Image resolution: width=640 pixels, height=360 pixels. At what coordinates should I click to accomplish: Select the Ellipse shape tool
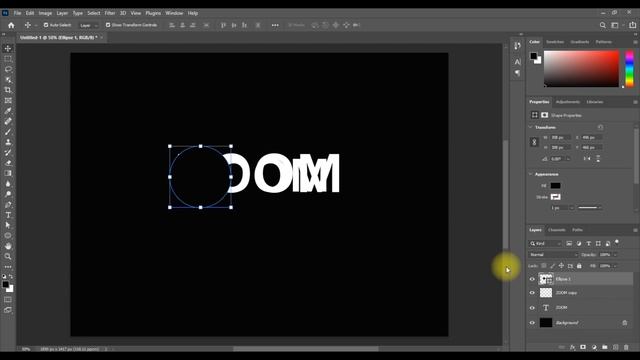[8, 236]
